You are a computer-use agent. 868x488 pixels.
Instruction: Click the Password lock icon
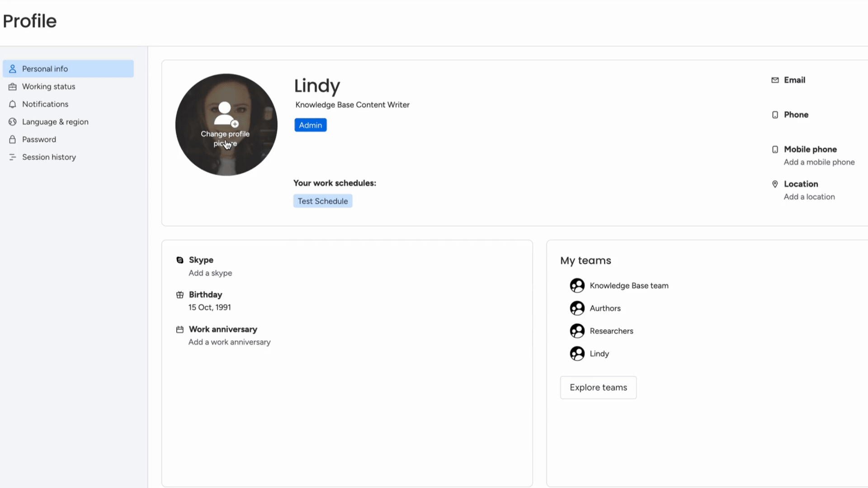[x=13, y=139]
